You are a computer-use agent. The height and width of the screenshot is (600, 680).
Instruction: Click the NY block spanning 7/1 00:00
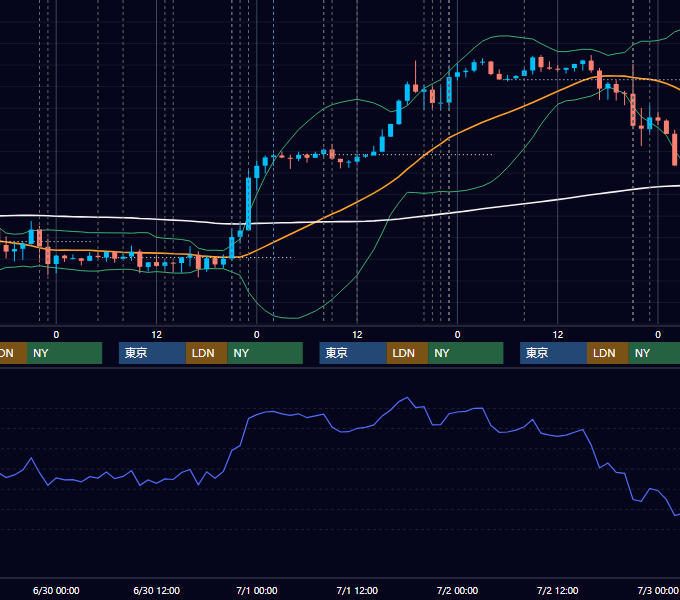pyautogui.click(x=265, y=353)
